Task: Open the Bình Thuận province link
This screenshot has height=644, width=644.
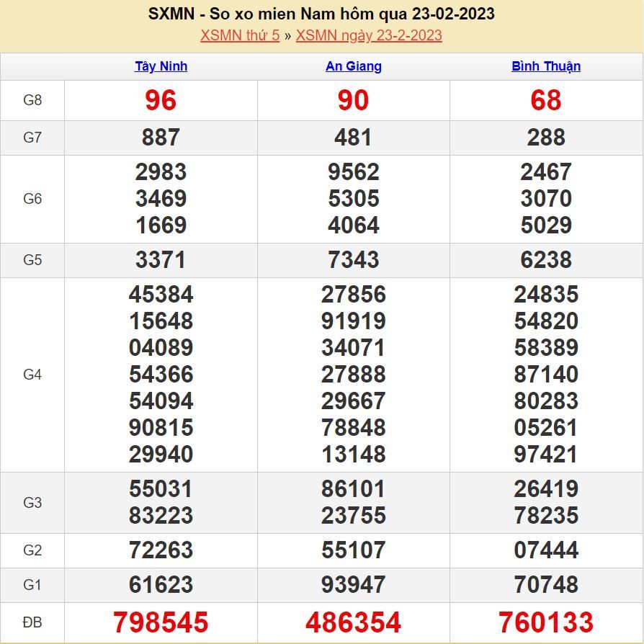Action: (546, 66)
